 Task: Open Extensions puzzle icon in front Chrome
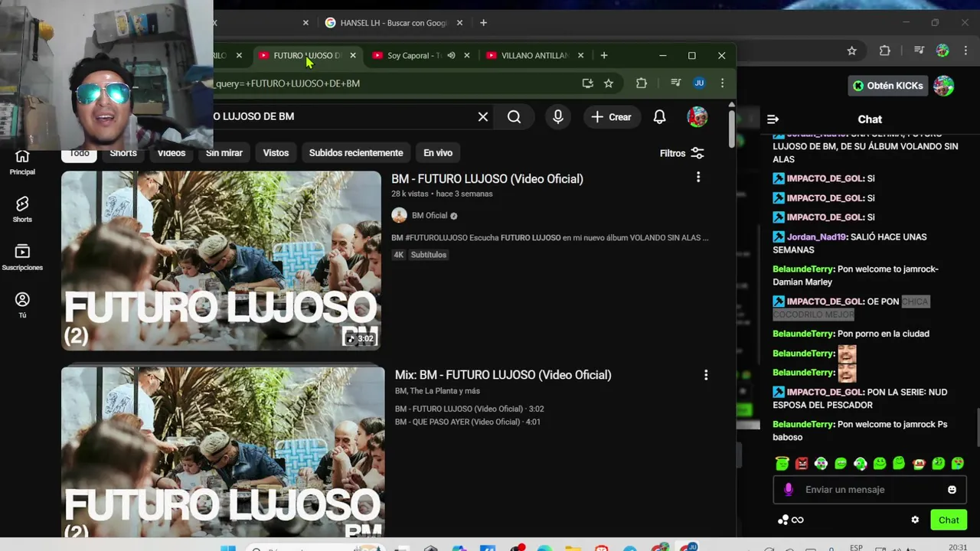coord(642,83)
